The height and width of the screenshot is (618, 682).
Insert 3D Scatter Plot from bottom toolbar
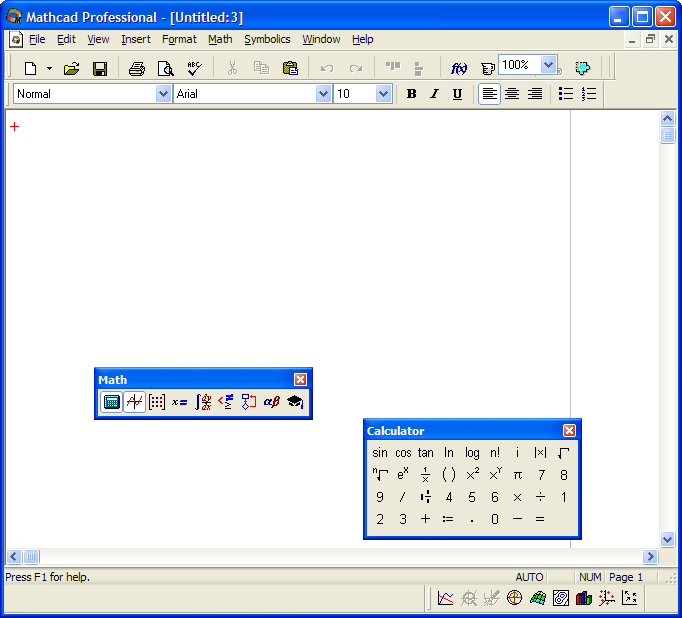[607, 598]
